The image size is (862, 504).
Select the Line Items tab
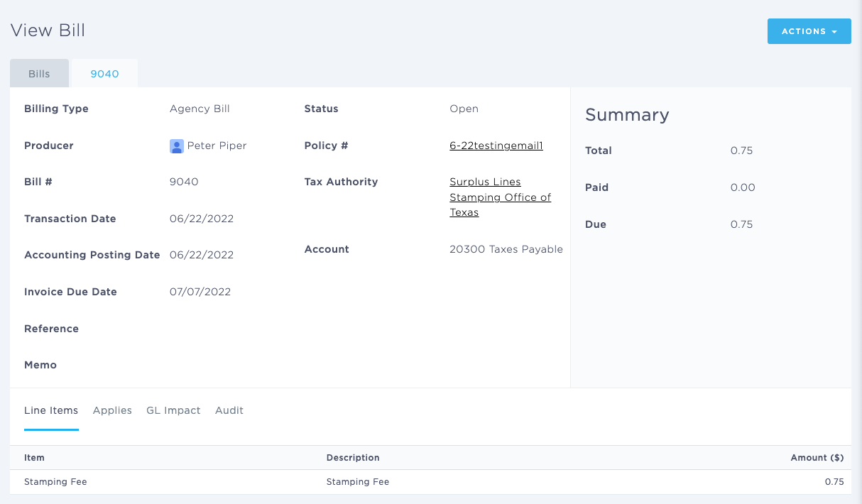51,410
